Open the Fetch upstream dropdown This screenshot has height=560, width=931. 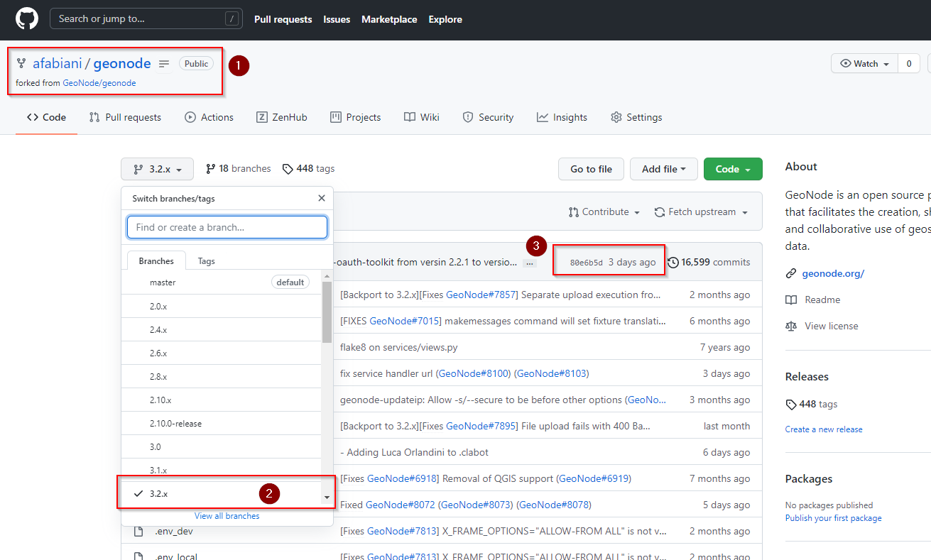pyautogui.click(x=701, y=212)
